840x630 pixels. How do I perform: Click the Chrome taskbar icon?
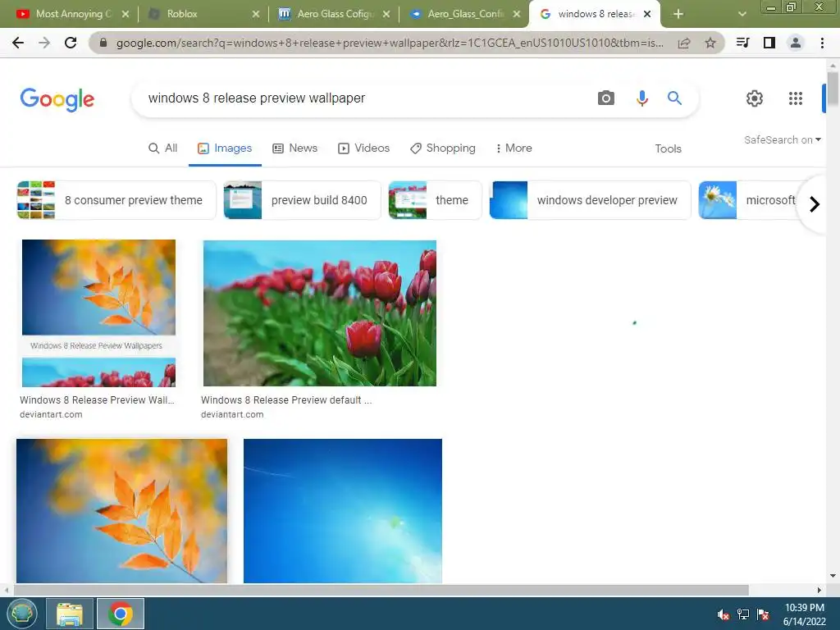click(x=121, y=614)
